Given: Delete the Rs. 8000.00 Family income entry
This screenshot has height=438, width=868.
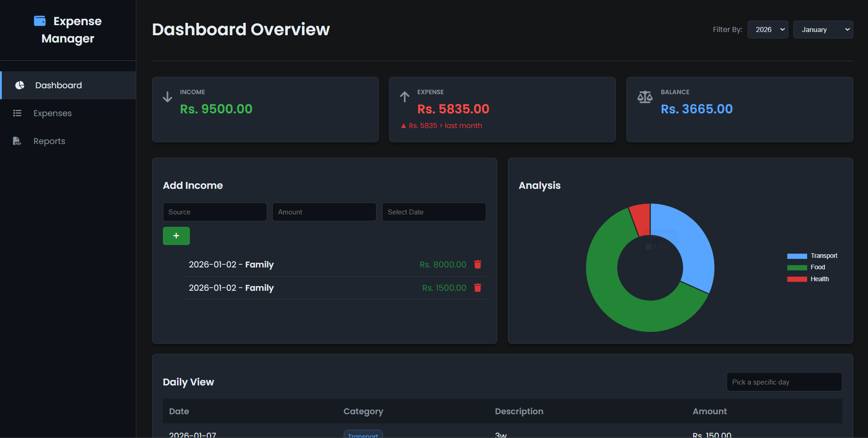Looking at the screenshot, I should 478,265.
